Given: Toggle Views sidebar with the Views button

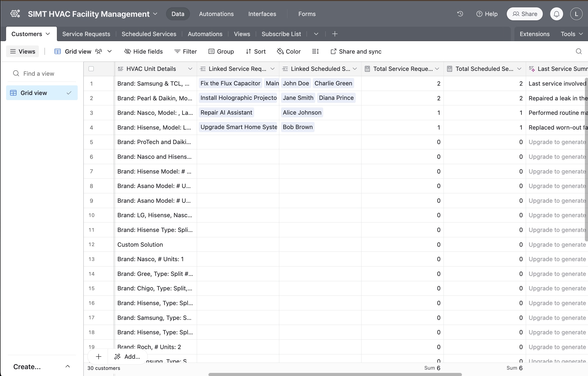Looking at the screenshot, I should click(22, 51).
